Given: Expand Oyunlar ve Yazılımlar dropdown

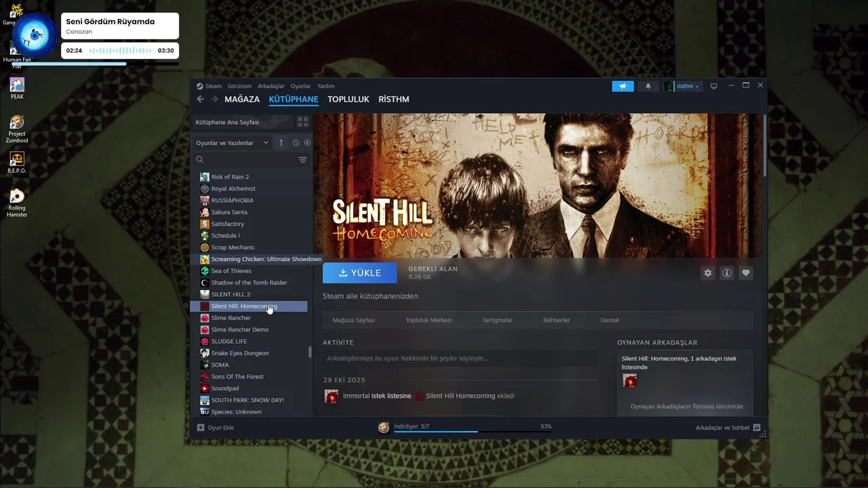Looking at the screenshot, I should [232, 143].
